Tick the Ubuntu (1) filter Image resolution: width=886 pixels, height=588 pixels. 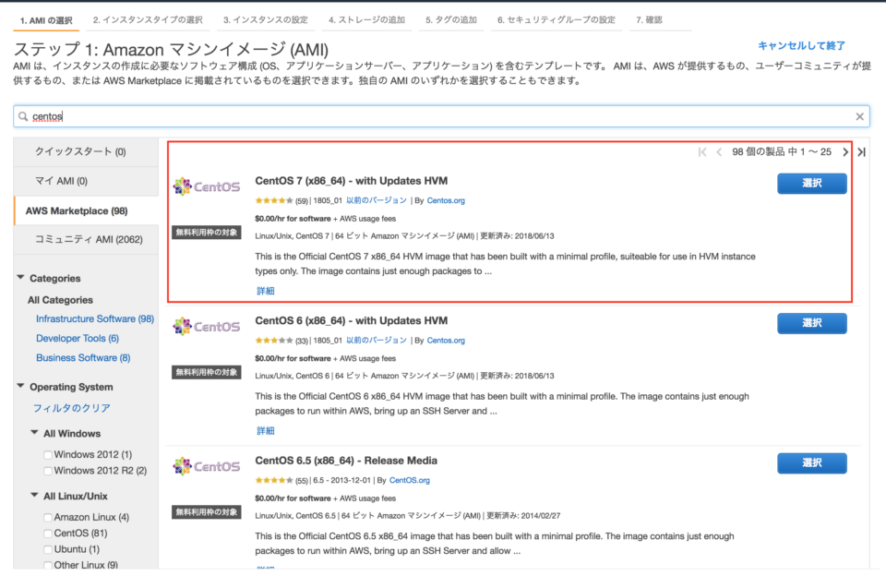click(x=48, y=549)
